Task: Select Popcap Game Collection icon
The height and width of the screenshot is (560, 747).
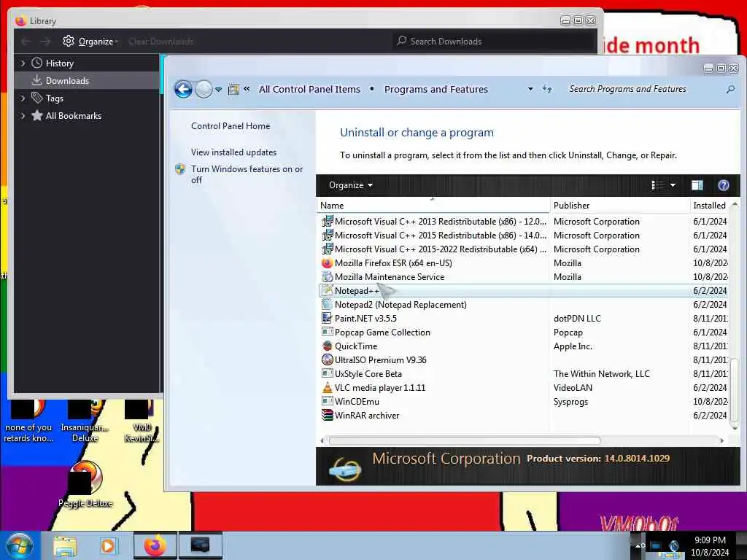Action: (328, 332)
